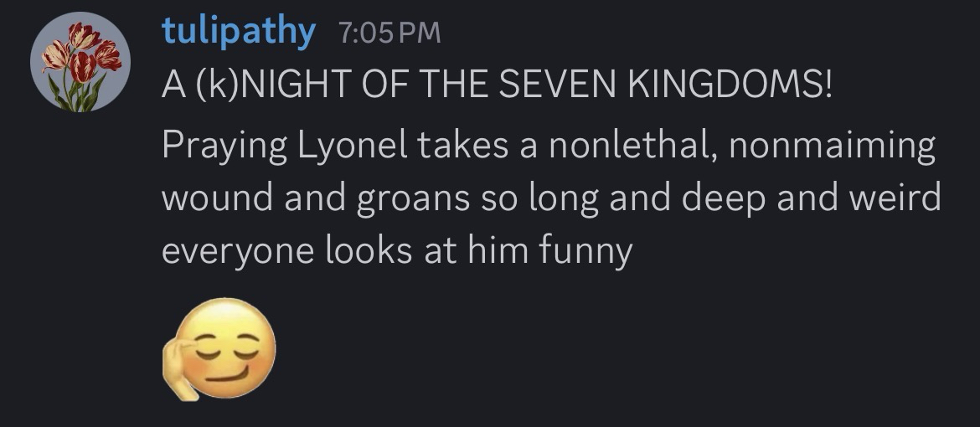The width and height of the screenshot is (980, 427).
Task: Click the username tulipathy
Action: coord(239,33)
